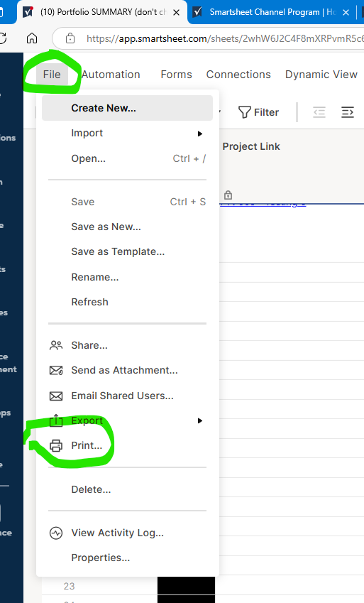The width and height of the screenshot is (364, 603).
Task: Click the outdent icon in toolbar
Action: (319, 112)
